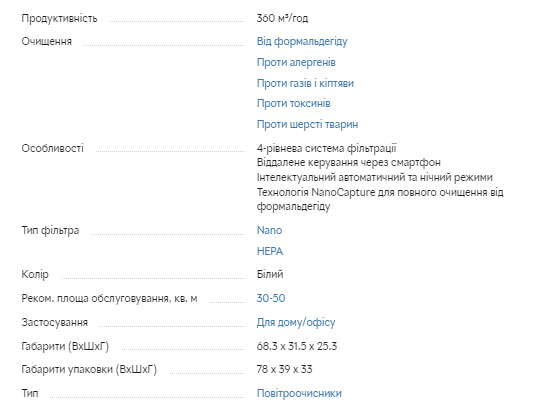Click the 'Реком. площа обслуговування, кв. м' label
This screenshot has width=546, height=404.
tap(109, 298)
